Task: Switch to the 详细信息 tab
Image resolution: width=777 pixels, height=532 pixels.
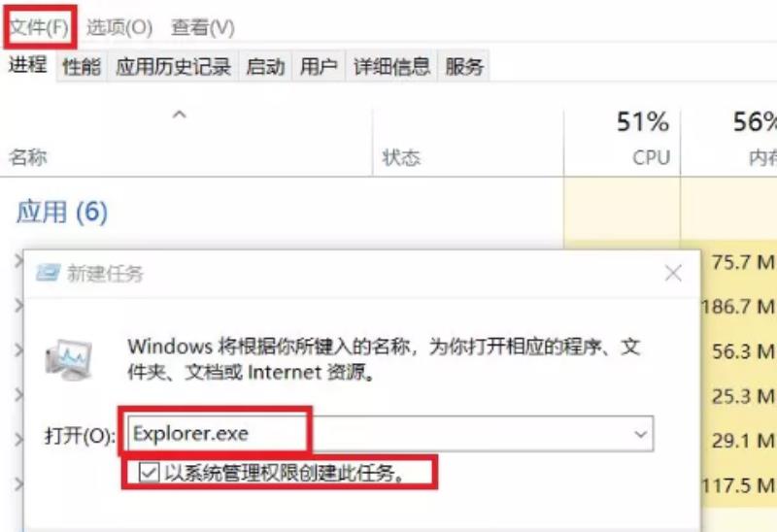Action: click(x=391, y=66)
